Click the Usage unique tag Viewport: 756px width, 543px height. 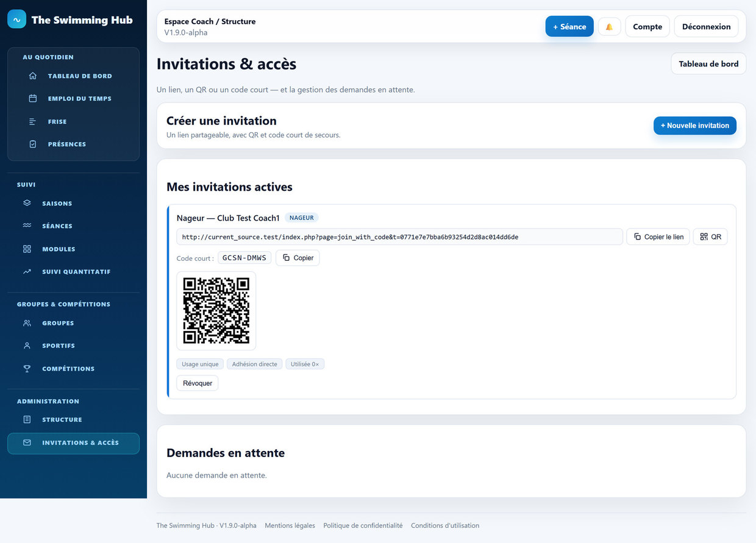click(x=200, y=364)
